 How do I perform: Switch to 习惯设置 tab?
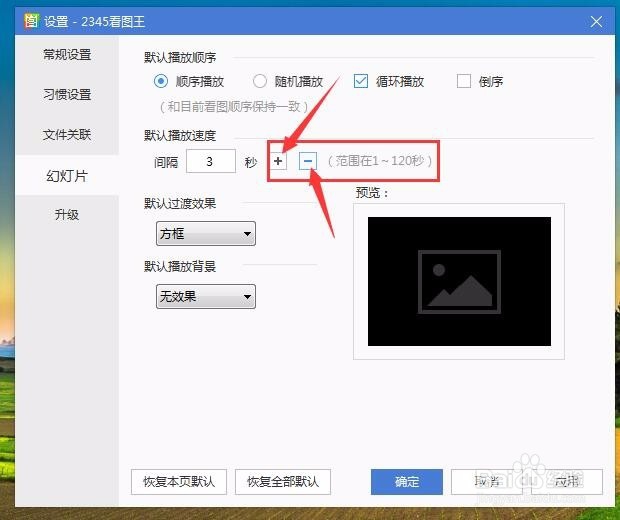67,95
